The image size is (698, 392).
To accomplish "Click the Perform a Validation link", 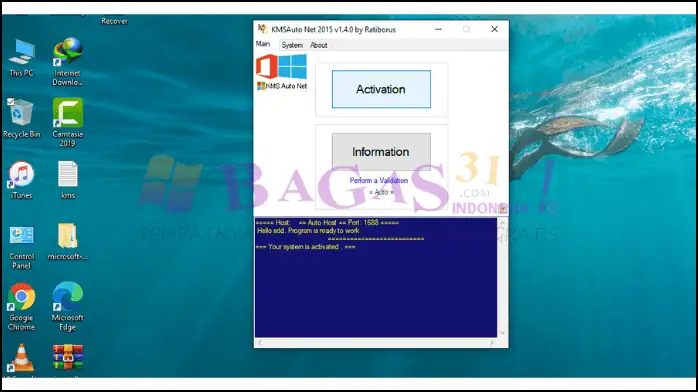I will (x=379, y=180).
